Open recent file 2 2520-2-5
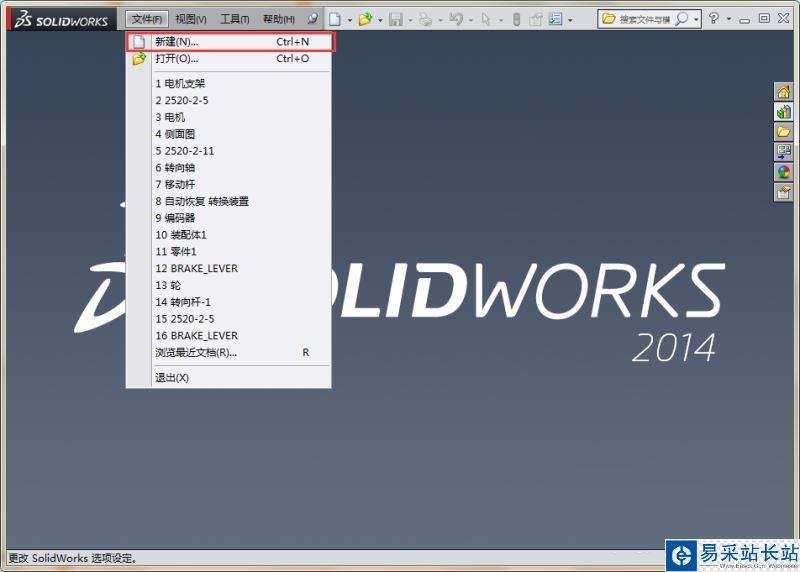 pyautogui.click(x=229, y=101)
